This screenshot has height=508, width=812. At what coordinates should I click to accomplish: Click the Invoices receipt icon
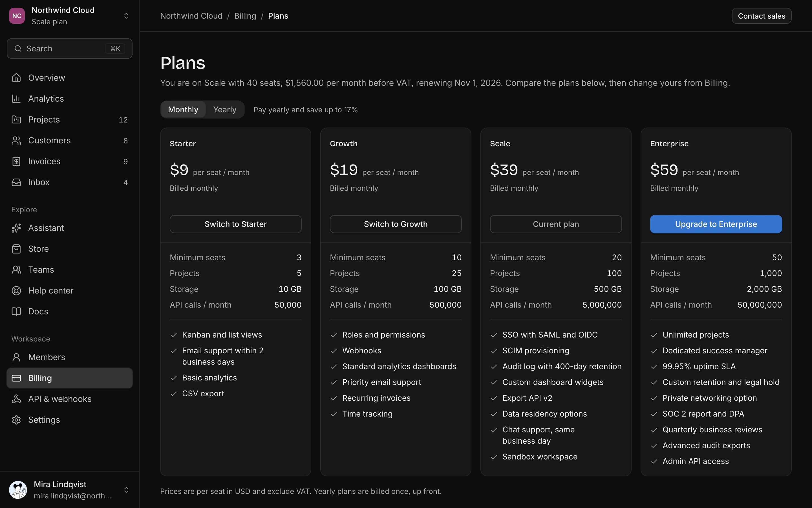pyautogui.click(x=16, y=161)
